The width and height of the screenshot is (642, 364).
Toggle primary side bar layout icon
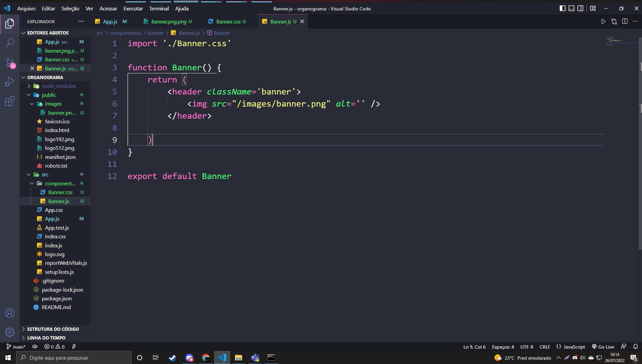coord(562,8)
